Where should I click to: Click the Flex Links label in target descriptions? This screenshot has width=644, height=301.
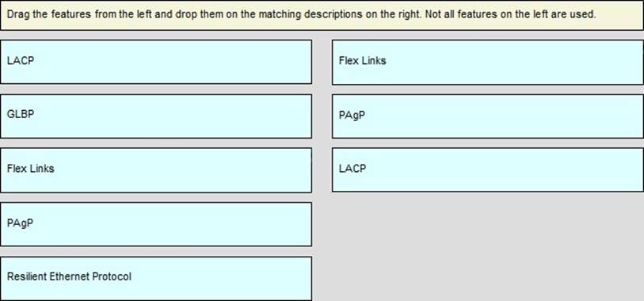click(x=362, y=60)
